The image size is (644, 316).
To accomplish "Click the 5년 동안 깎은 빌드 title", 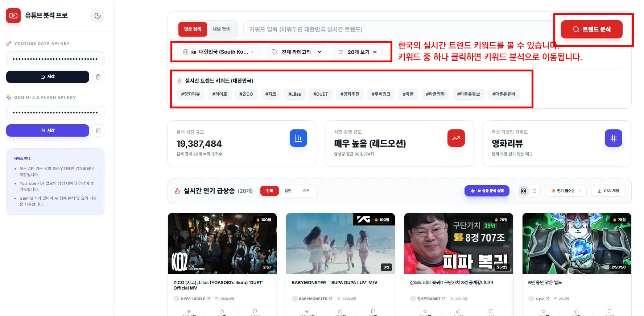I will coord(545,283).
